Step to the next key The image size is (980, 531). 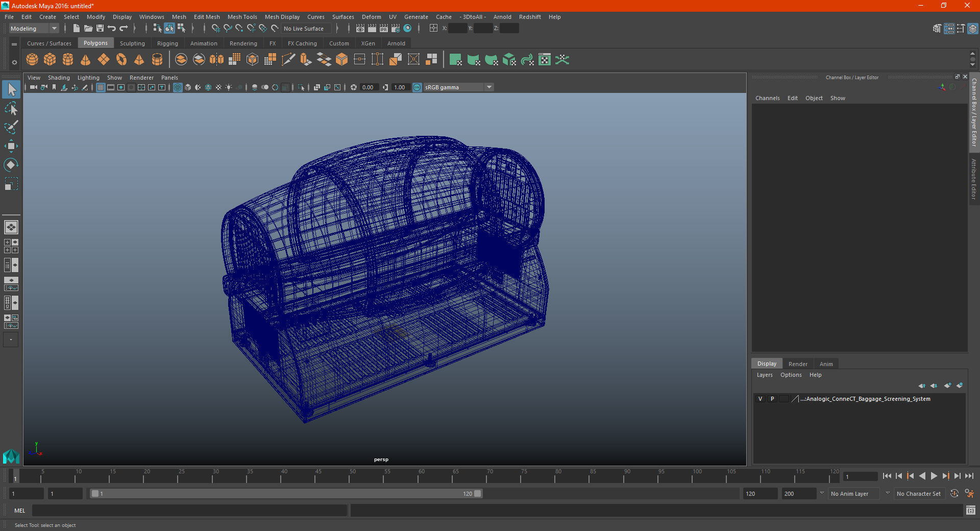[946, 476]
